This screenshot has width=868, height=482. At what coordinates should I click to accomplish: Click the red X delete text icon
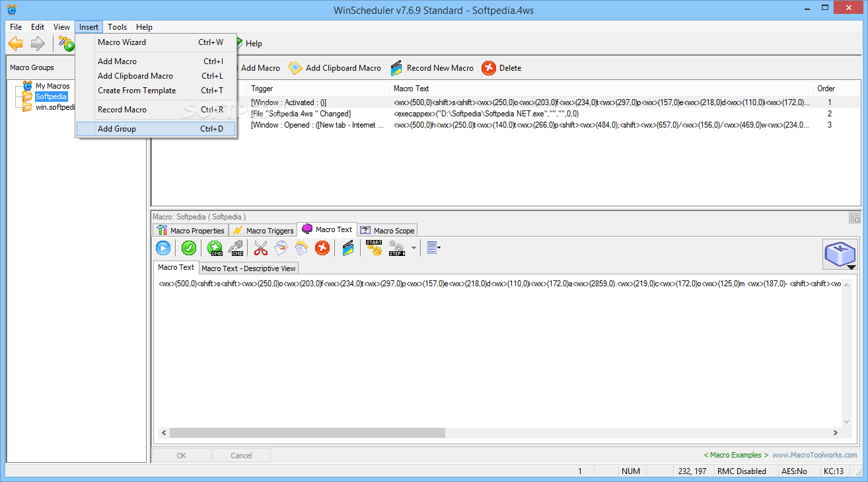point(322,248)
